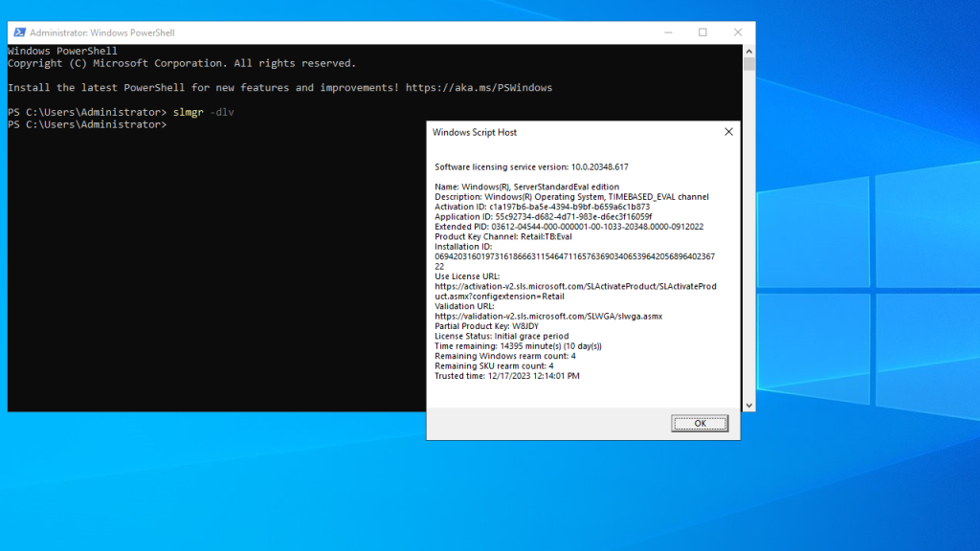Click the Activation ID line
Image resolution: width=980 pixels, height=551 pixels.
click(542, 207)
